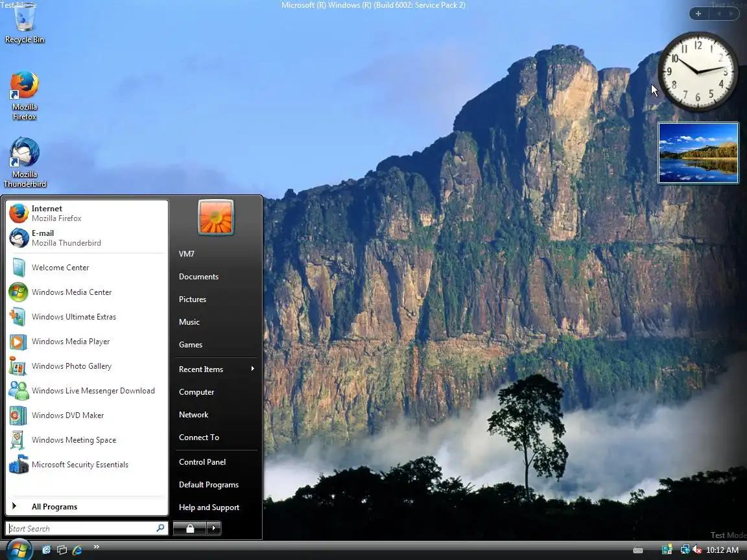Click the magnifier icon in Start Search
747x560 pixels.
(161, 528)
